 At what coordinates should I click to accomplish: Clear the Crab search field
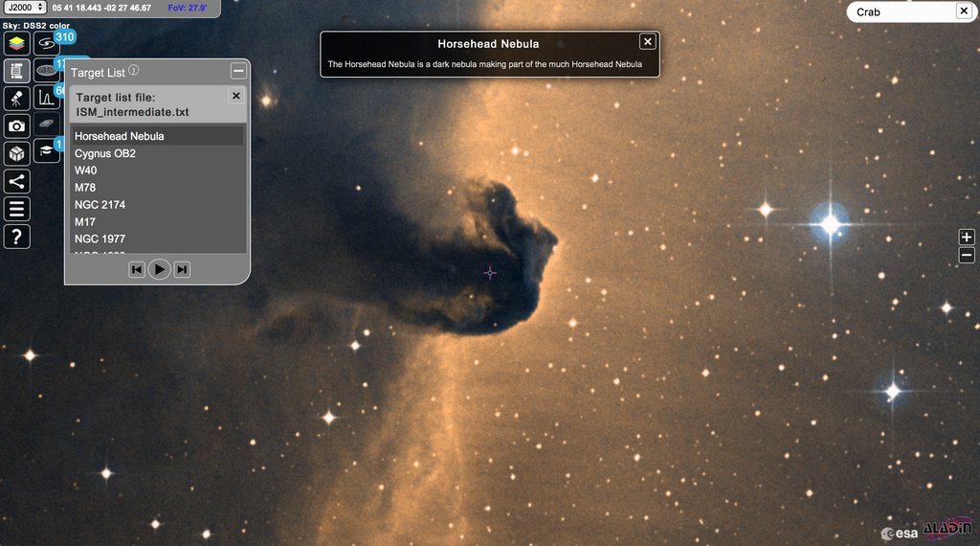[x=963, y=11]
